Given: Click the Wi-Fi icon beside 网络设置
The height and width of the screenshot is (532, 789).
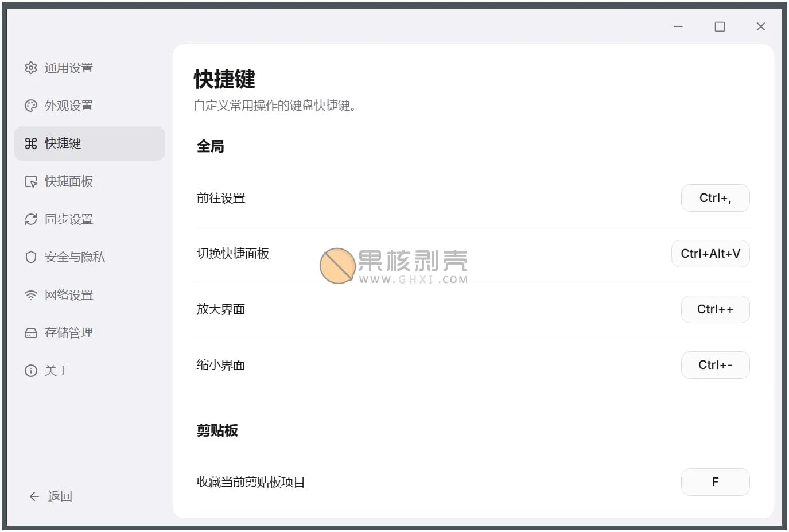Looking at the screenshot, I should coord(31,295).
